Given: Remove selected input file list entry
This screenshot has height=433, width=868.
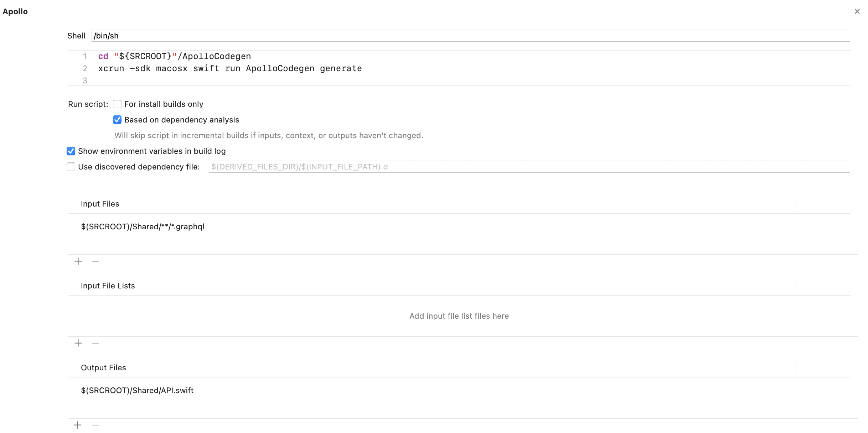Looking at the screenshot, I should 95,343.
